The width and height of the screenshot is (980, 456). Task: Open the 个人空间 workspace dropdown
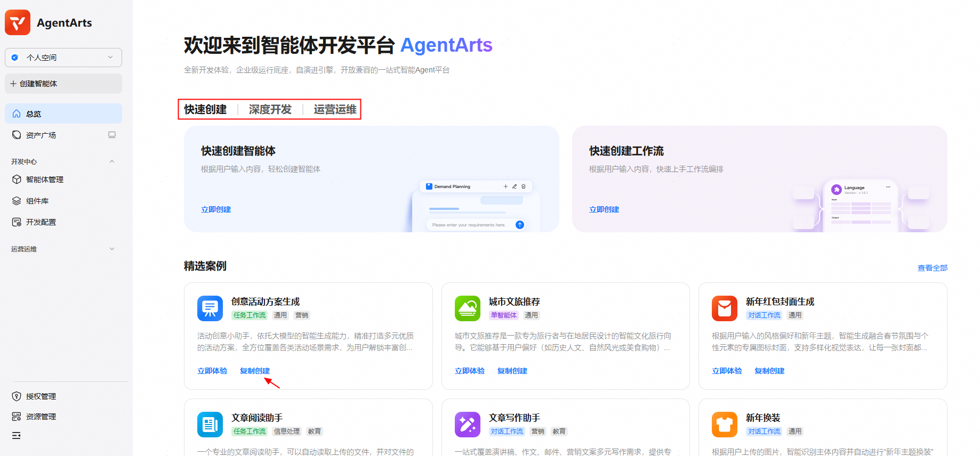tap(63, 58)
